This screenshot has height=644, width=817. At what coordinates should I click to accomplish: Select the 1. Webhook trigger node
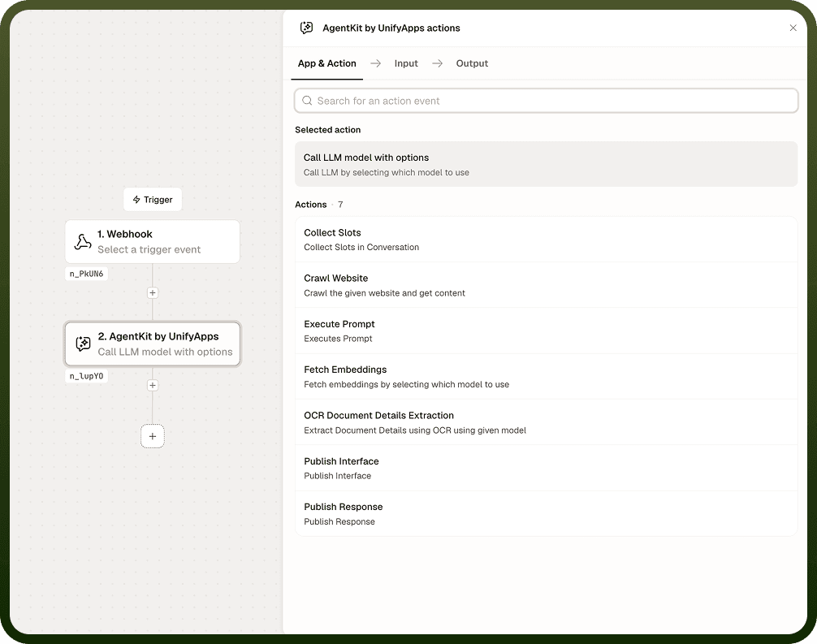click(x=152, y=242)
